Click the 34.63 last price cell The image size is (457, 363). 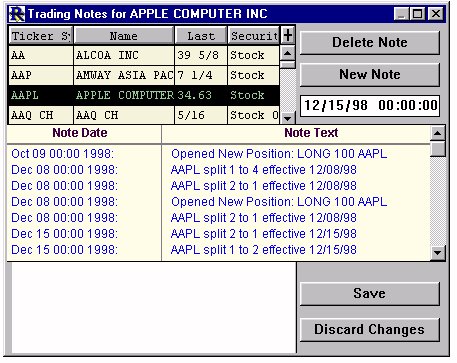[201, 95]
